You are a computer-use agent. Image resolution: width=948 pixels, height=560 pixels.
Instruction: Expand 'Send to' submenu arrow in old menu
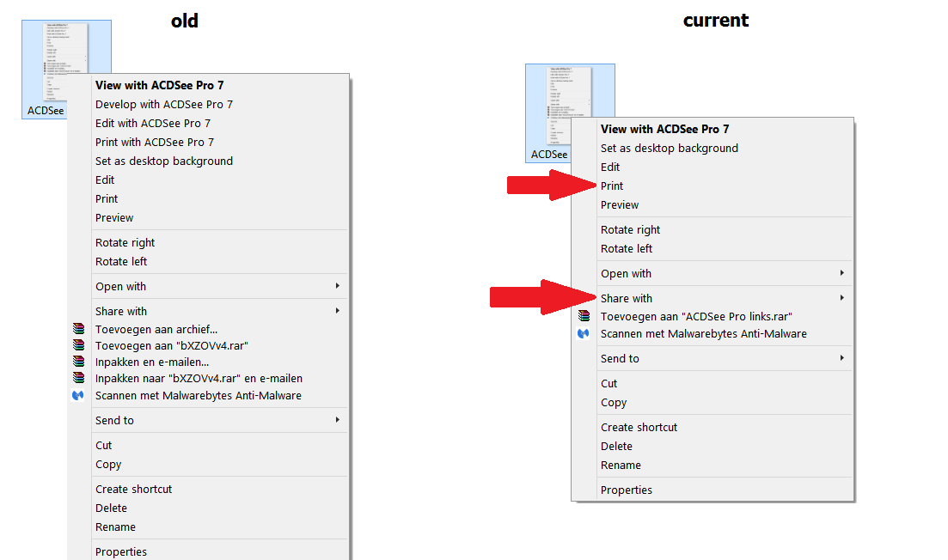click(338, 420)
